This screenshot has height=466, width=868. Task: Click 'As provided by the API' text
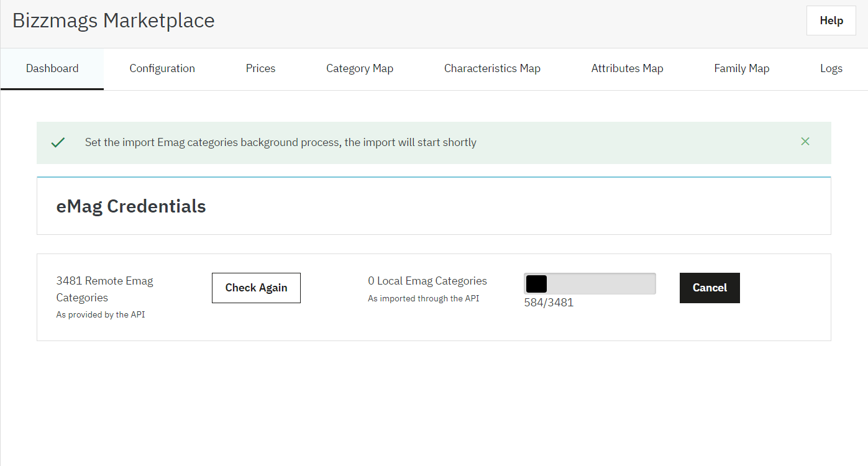(x=101, y=315)
